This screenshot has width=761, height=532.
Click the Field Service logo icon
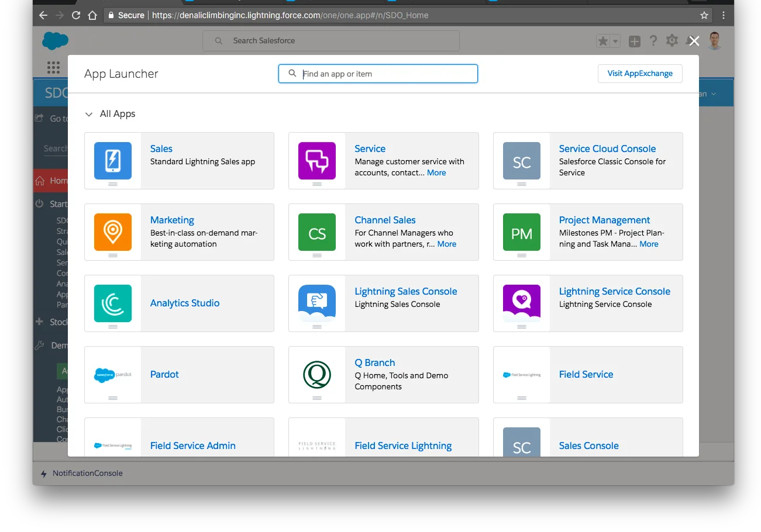[x=522, y=375]
